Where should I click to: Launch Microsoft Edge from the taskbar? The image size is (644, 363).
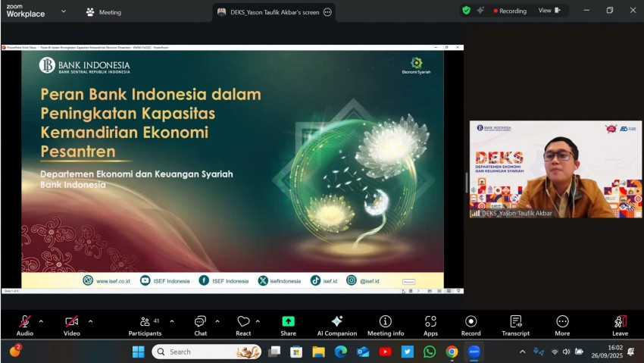coord(340,352)
